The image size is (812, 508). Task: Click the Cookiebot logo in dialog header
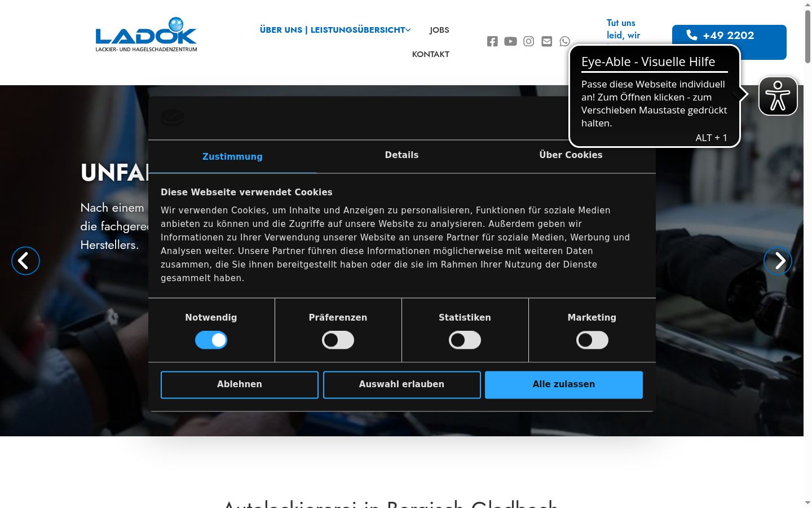tap(173, 117)
